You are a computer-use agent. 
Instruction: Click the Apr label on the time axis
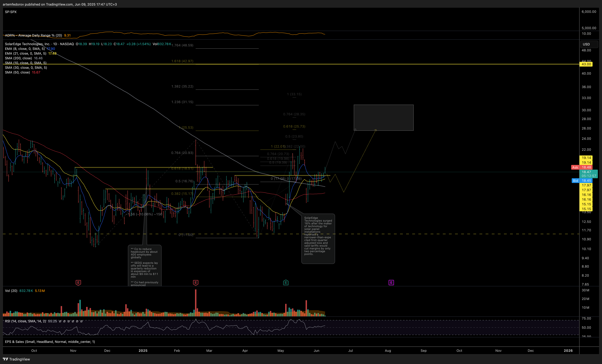point(245,351)
